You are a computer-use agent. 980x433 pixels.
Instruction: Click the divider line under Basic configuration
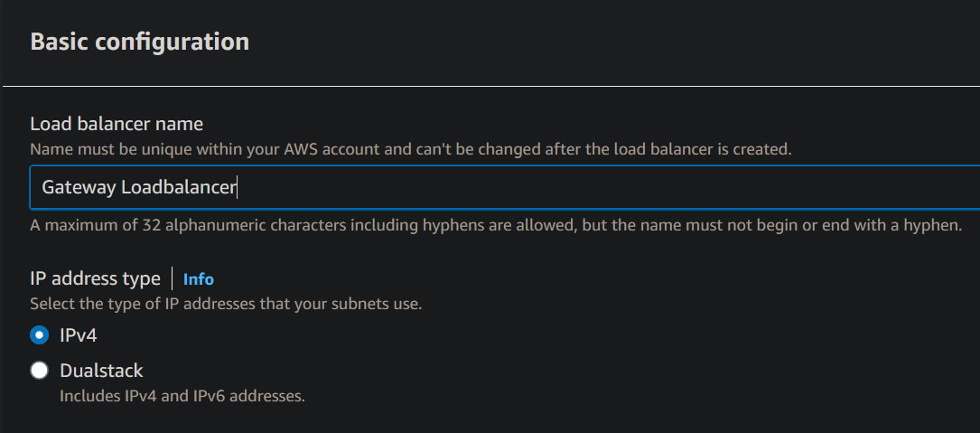click(x=488, y=86)
